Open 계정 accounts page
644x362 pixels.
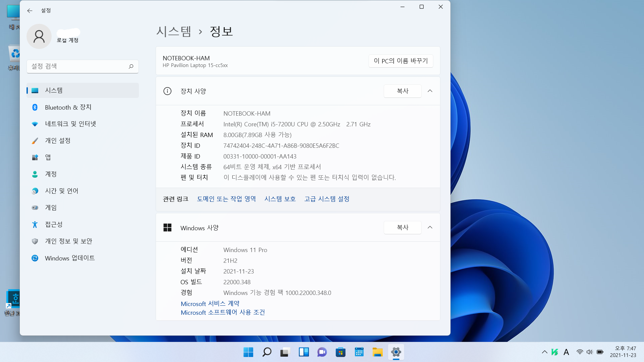[83, 174]
